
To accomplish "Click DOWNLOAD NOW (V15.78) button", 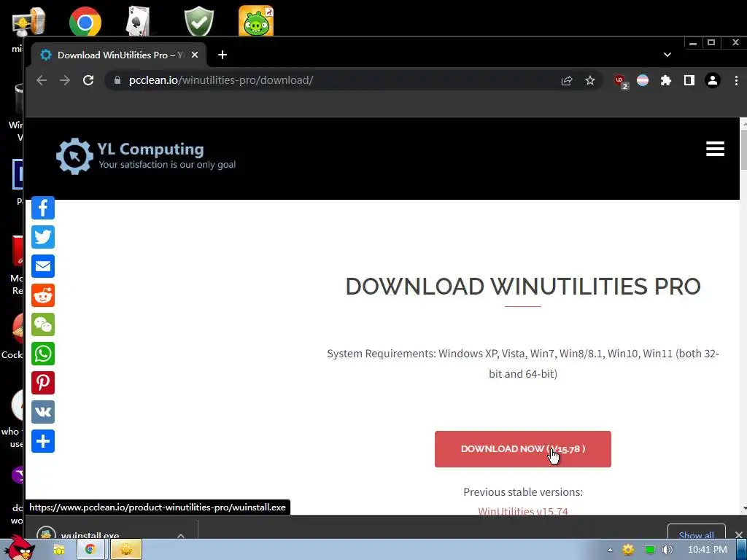I will pos(522,449).
